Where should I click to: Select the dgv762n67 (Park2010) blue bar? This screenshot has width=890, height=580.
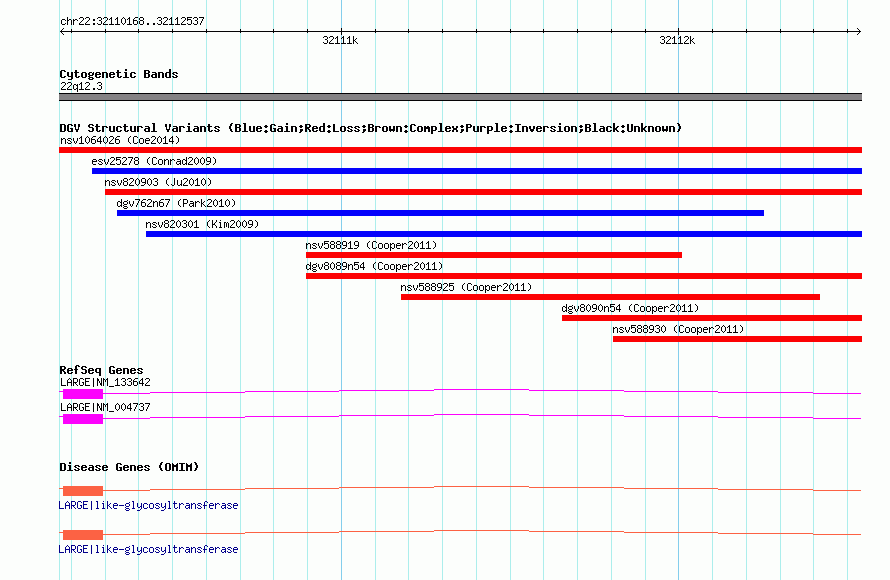(x=440, y=213)
